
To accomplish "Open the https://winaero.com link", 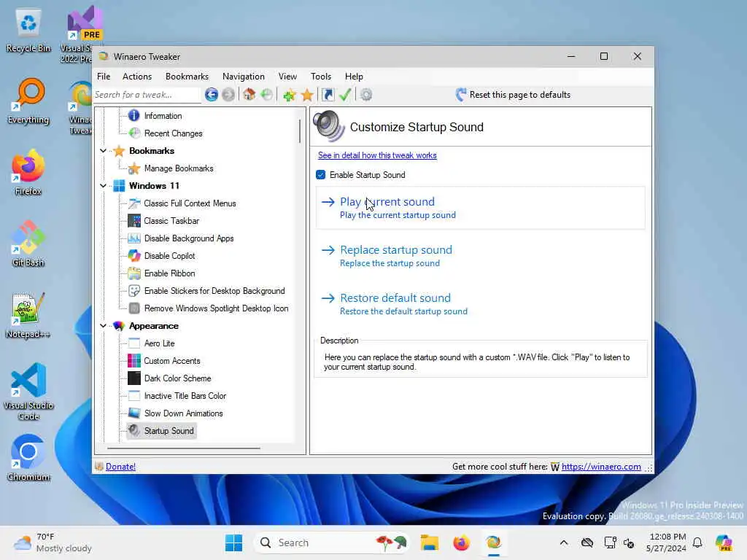I will click(601, 467).
